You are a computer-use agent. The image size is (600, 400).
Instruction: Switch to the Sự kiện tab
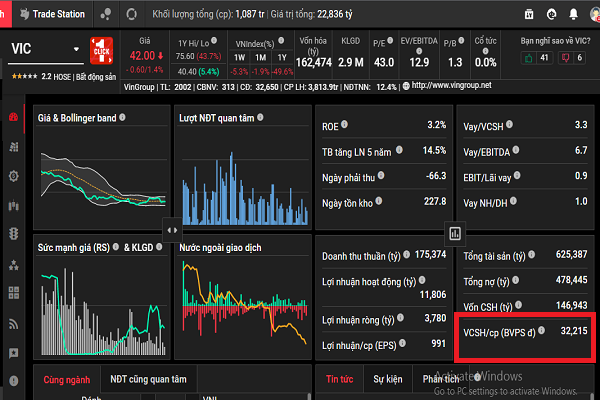(388, 379)
